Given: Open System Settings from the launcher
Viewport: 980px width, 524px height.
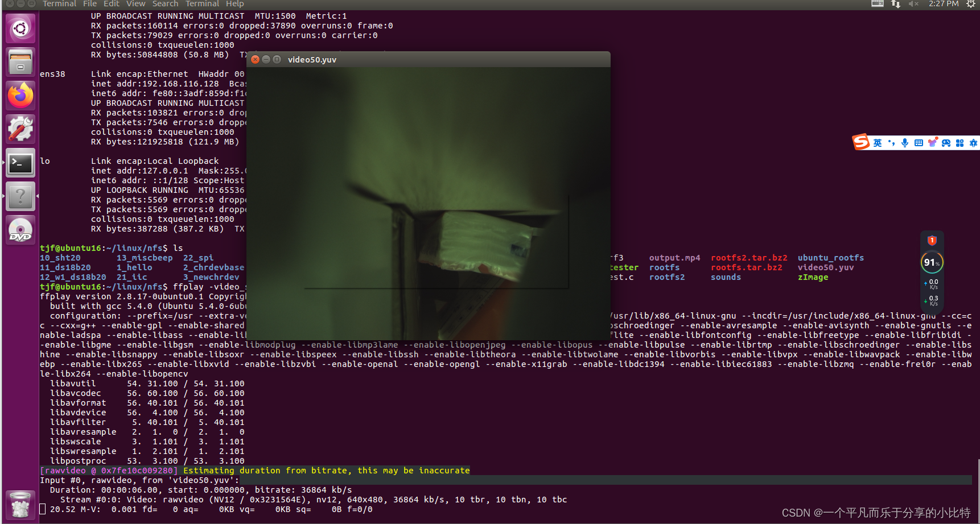Looking at the screenshot, I should coord(20,129).
